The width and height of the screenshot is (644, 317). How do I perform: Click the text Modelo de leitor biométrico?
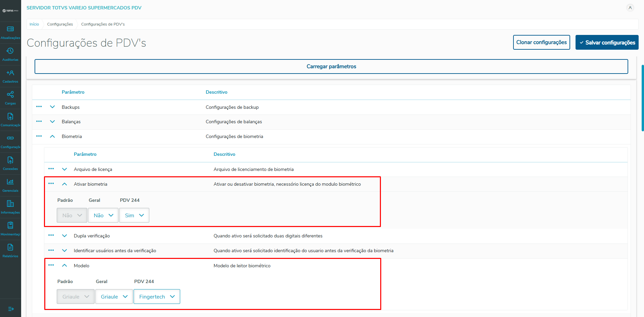(x=242, y=266)
